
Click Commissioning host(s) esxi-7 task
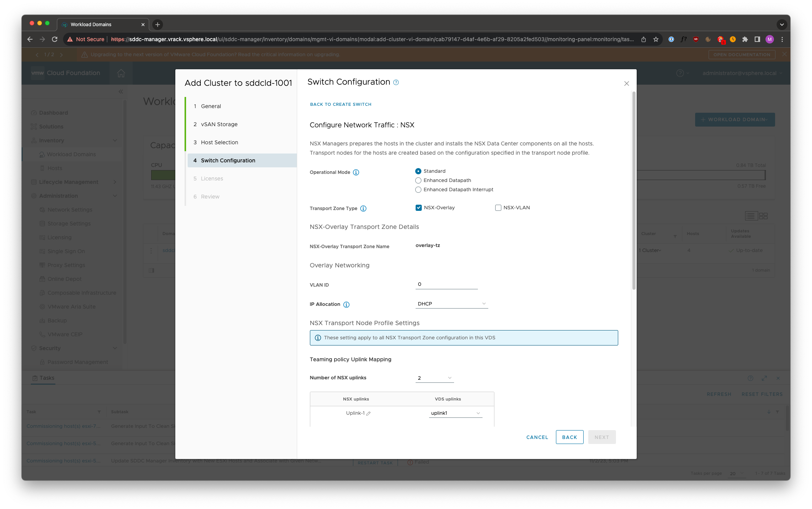click(63, 426)
